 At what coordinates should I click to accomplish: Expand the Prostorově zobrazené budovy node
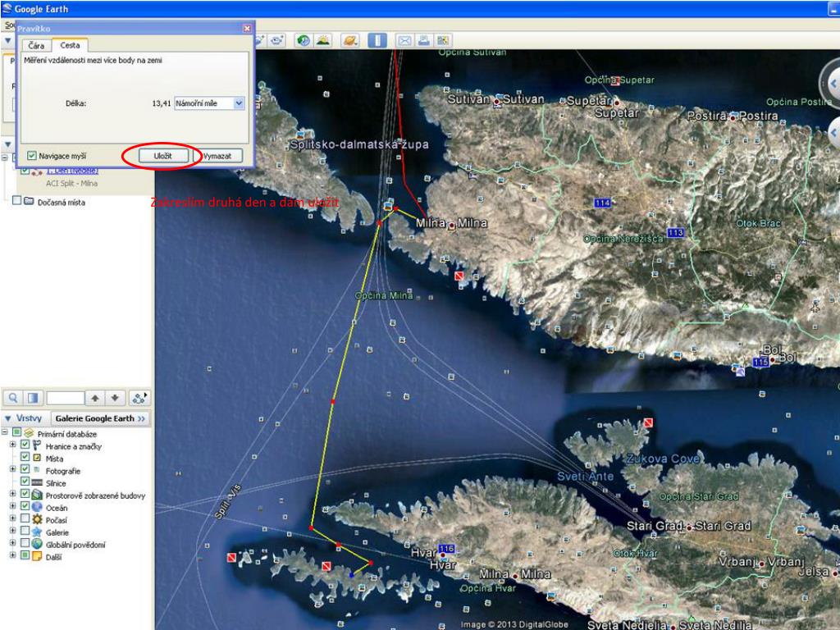13,494
